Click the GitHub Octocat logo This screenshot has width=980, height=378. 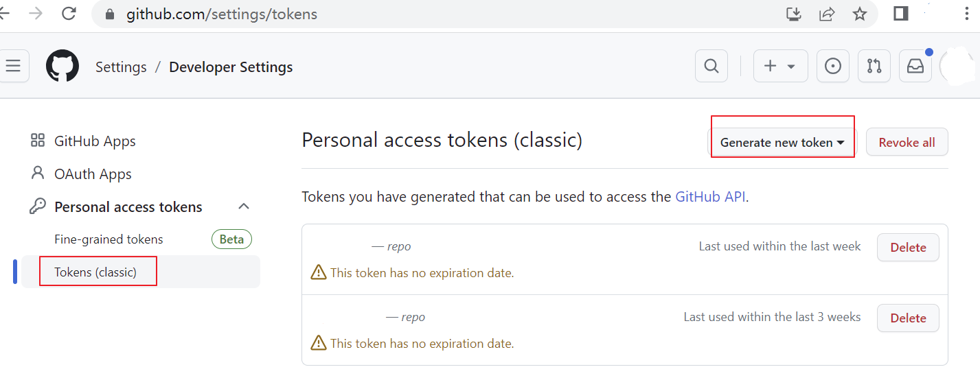[x=62, y=67]
